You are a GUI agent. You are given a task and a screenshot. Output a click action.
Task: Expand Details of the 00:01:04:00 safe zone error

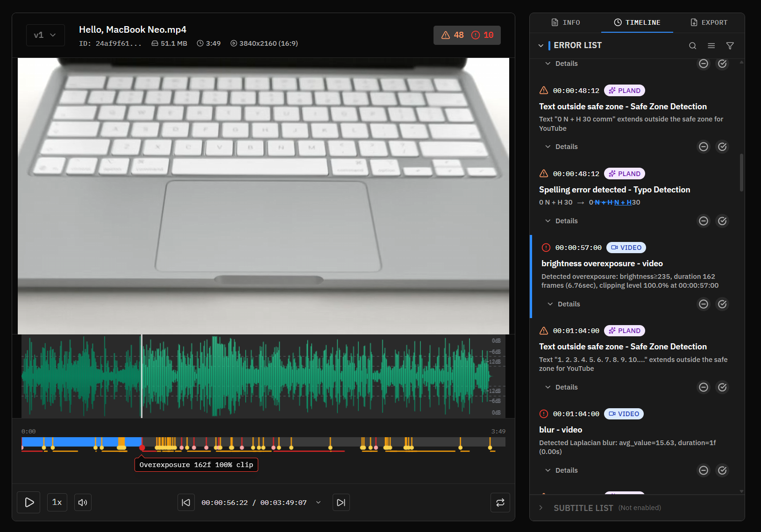(x=562, y=387)
